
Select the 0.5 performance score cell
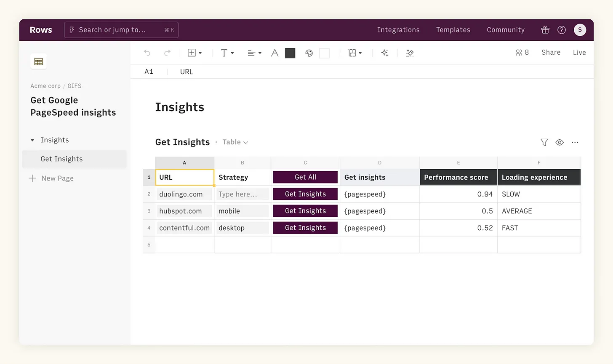tap(458, 211)
